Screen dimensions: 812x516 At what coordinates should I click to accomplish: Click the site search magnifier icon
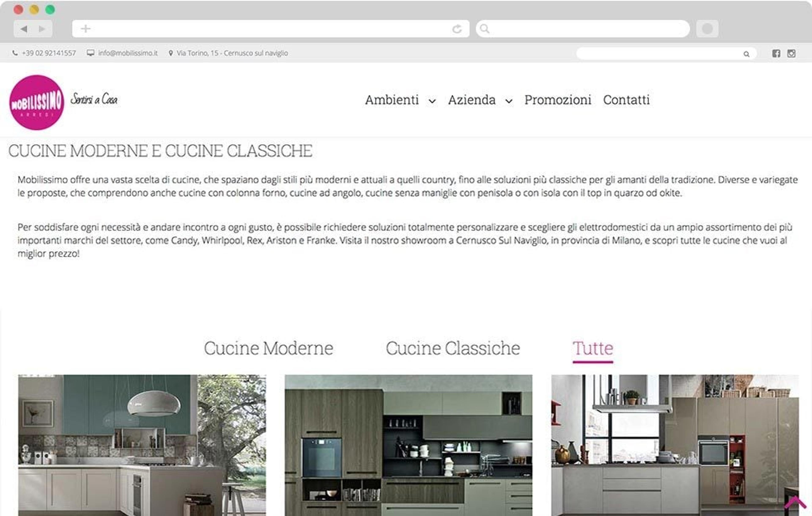(x=747, y=54)
